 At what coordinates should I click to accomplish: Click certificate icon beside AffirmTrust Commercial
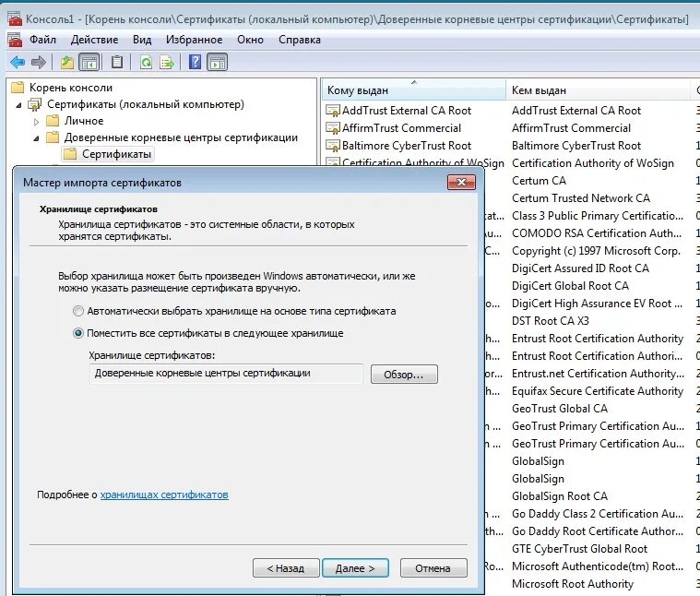[333, 128]
